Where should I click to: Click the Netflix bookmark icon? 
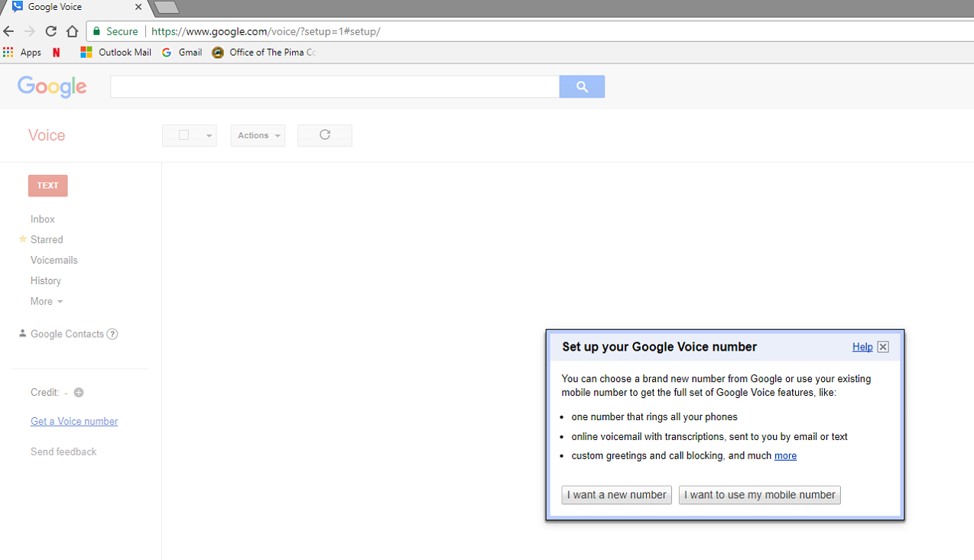click(x=56, y=52)
